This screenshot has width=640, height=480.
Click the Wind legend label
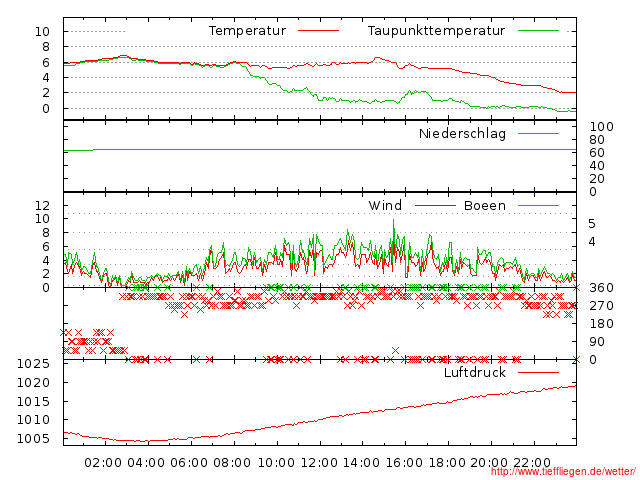coord(385,205)
